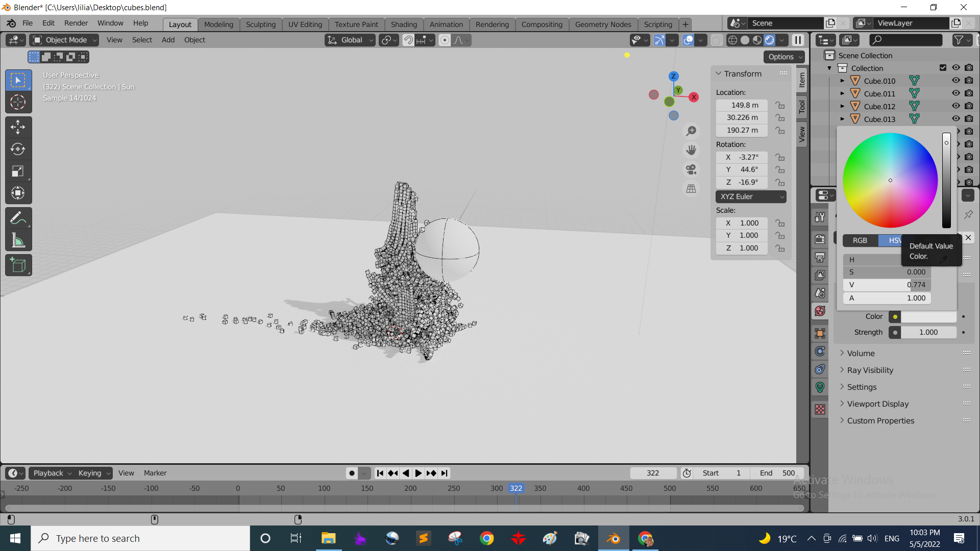The width and height of the screenshot is (980, 551).
Task: Open the Object properties tab icon
Action: tap(820, 333)
